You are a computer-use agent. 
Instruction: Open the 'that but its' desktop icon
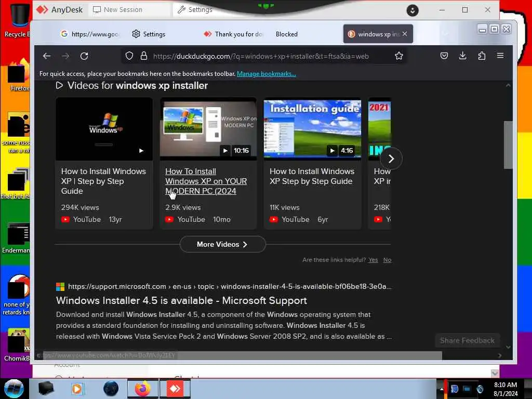coord(16,184)
